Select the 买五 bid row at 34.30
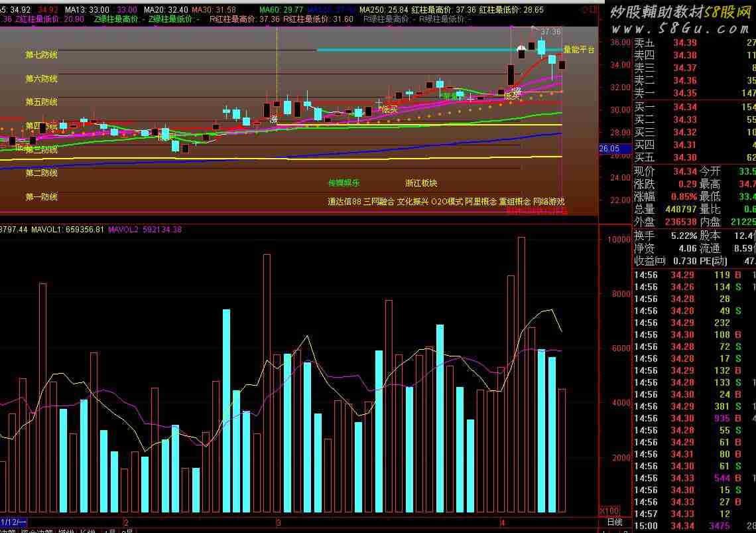756x533 pixels. [x=694, y=157]
